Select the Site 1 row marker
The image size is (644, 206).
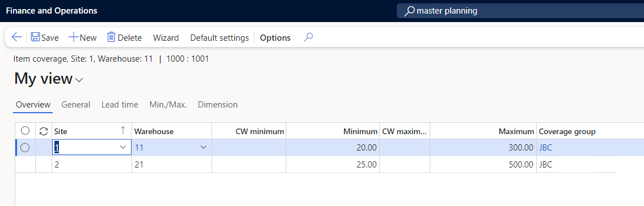25,148
